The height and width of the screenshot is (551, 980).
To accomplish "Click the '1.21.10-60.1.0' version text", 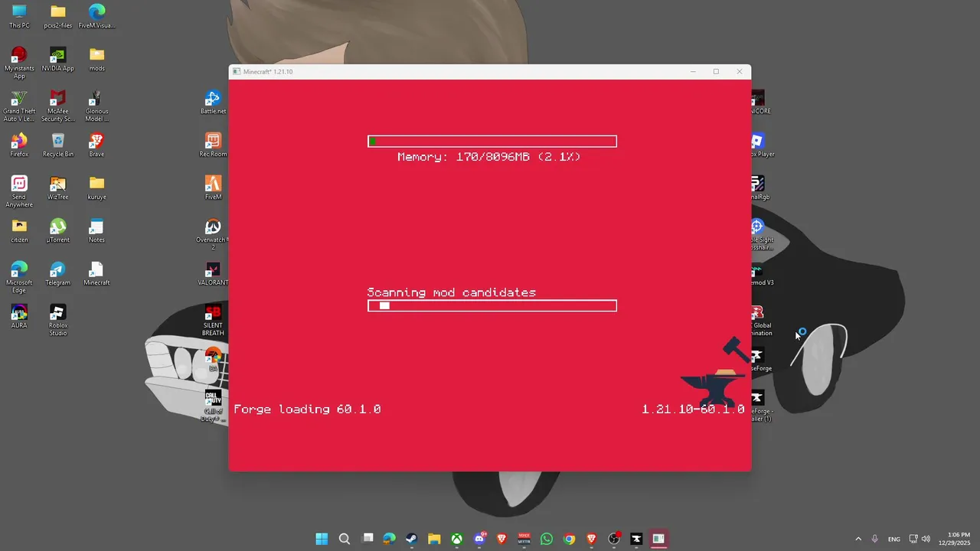I will [693, 409].
